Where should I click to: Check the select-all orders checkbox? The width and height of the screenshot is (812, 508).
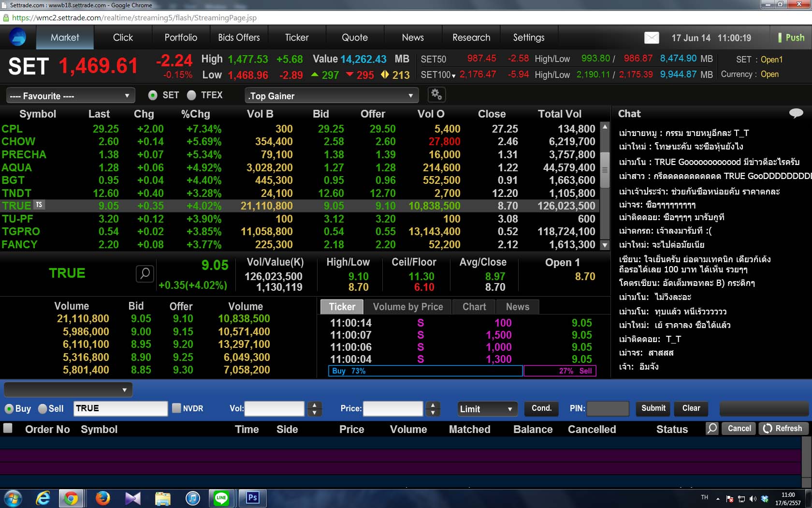pos(8,428)
